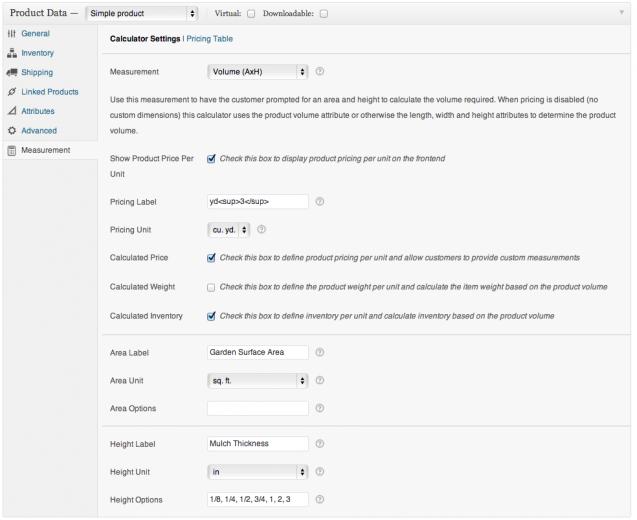Open the Advanced tab
This screenshot has width=637, height=520.
coord(39,130)
